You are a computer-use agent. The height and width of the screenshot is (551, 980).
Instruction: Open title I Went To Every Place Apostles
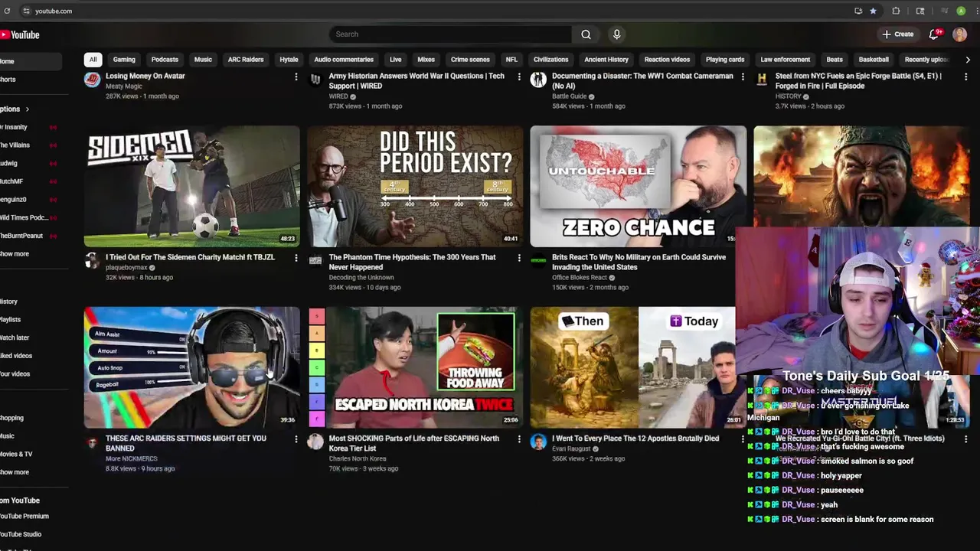point(635,439)
